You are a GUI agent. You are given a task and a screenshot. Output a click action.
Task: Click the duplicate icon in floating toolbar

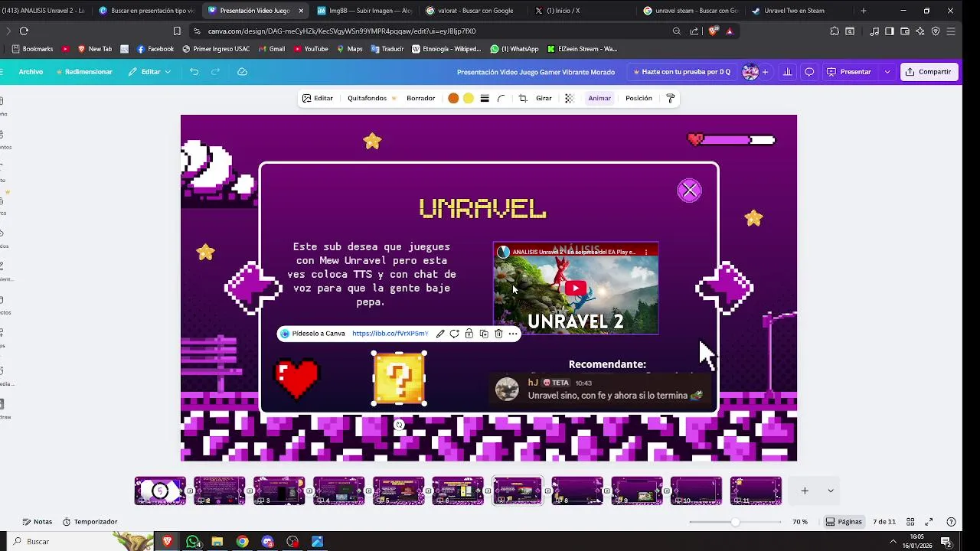click(x=484, y=334)
